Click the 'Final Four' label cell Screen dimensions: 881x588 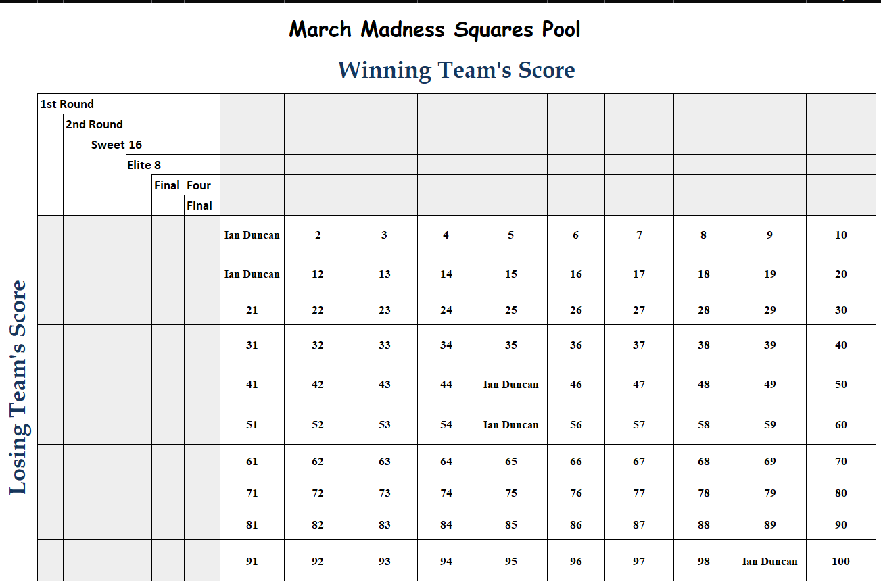pyautogui.click(x=183, y=185)
